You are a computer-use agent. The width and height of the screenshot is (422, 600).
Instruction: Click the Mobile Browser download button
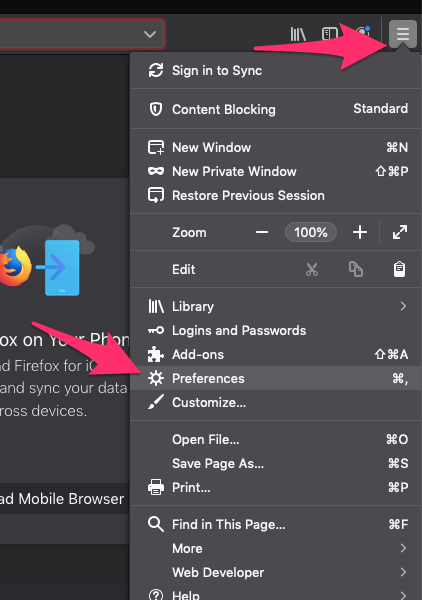[x=64, y=499]
